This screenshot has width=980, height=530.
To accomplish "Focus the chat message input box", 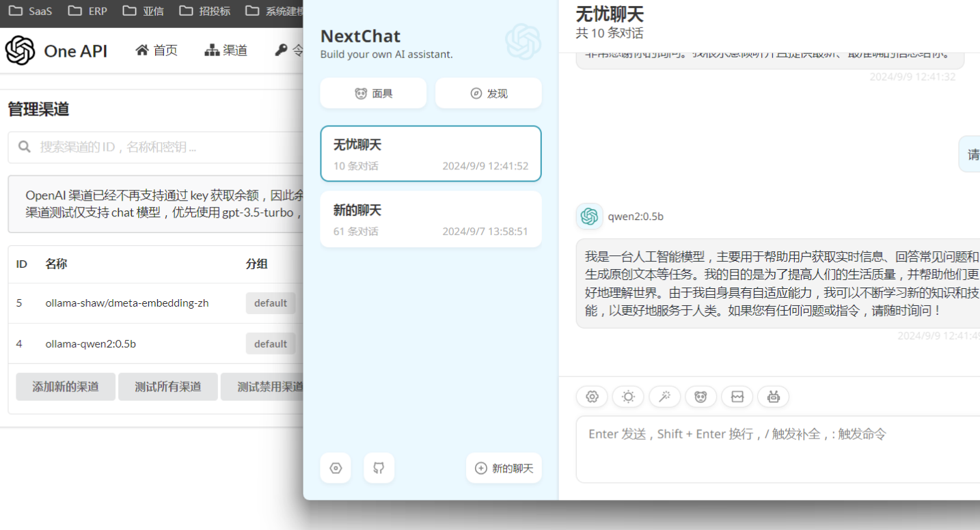I will tap(778, 449).
